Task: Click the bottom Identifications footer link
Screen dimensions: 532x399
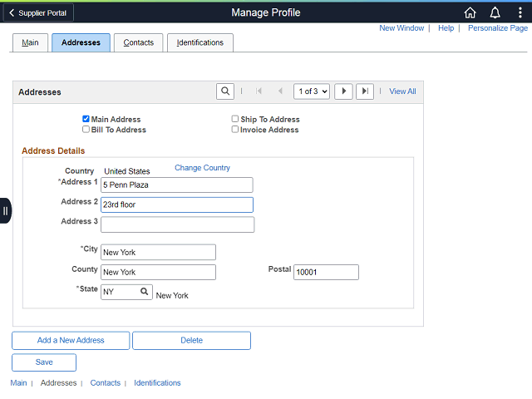Action: pyautogui.click(x=157, y=382)
